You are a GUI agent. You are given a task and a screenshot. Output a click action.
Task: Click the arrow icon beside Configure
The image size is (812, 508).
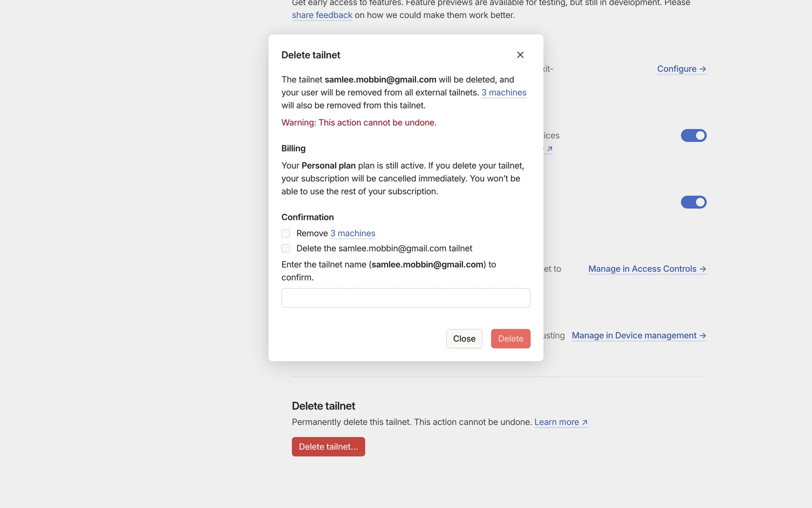click(x=702, y=69)
